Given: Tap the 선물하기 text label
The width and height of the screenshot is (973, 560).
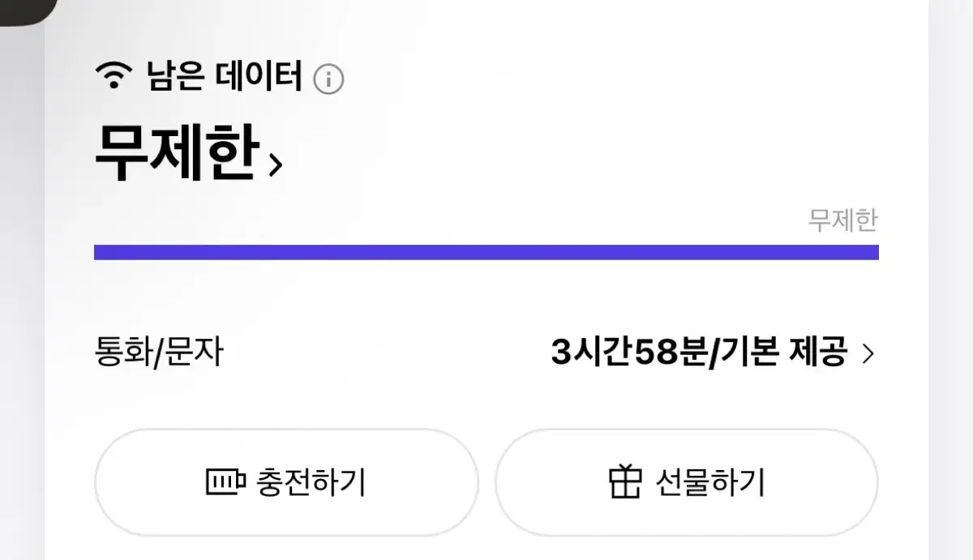Looking at the screenshot, I should tap(710, 482).
